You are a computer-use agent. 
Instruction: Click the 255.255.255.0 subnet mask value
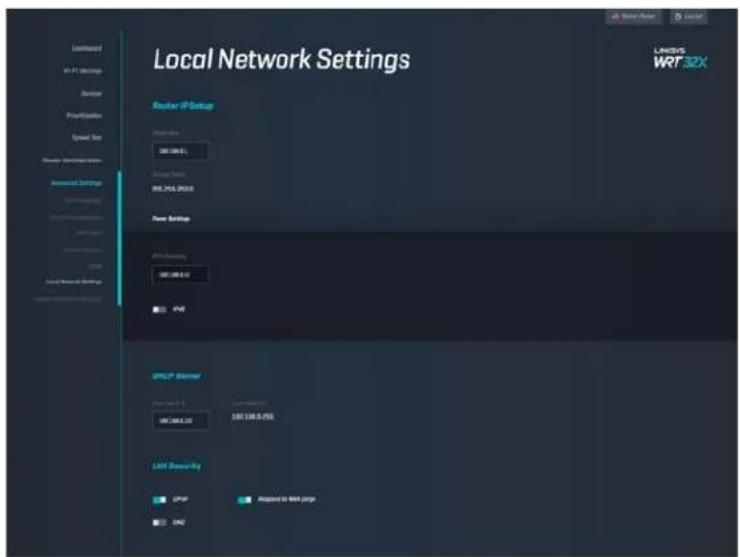(x=173, y=189)
